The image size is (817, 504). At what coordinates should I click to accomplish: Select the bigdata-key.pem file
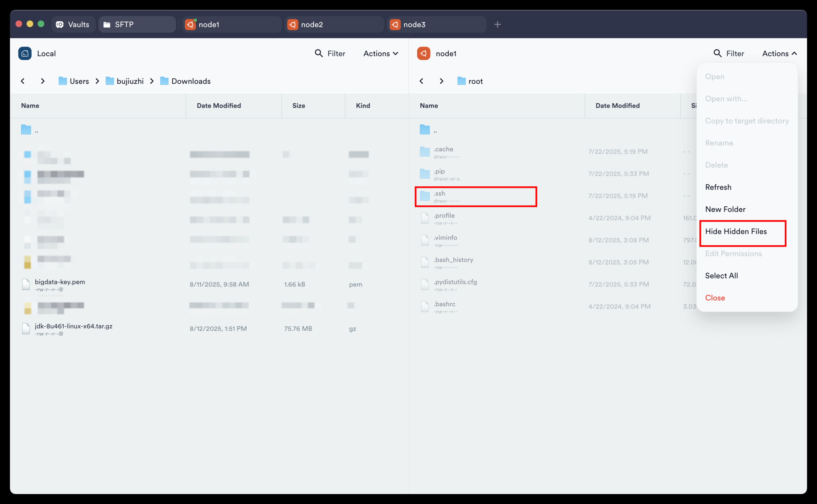[x=60, y=282]
